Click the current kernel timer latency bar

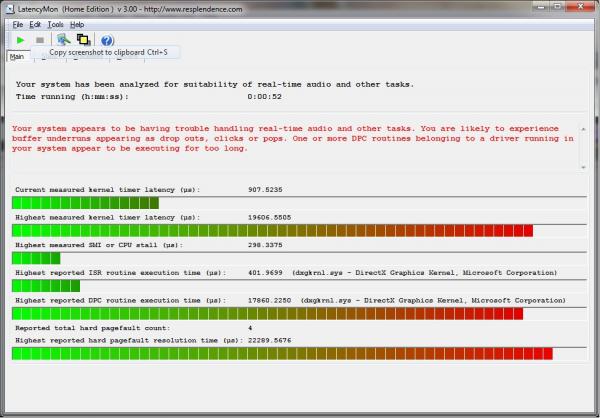click(x=85, y=203)
